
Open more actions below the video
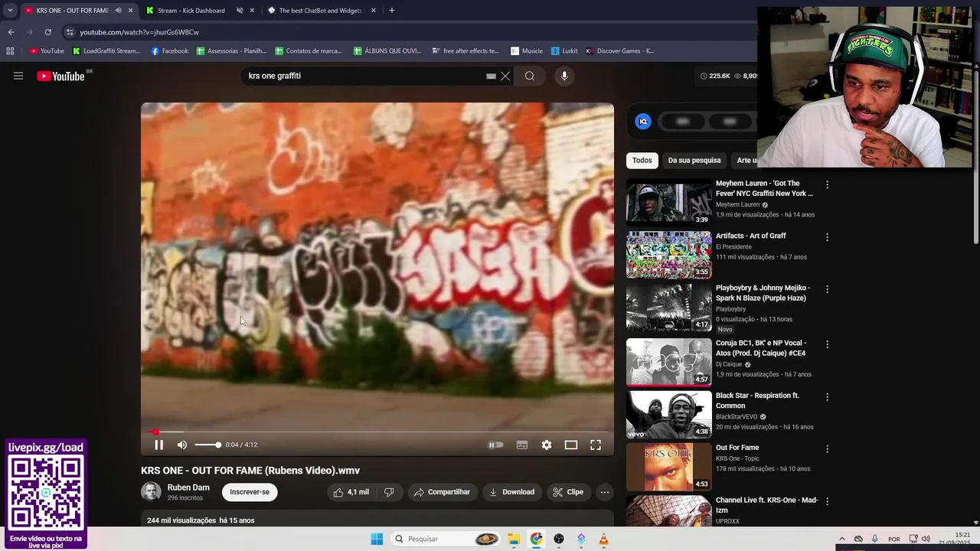click(605, 492)
